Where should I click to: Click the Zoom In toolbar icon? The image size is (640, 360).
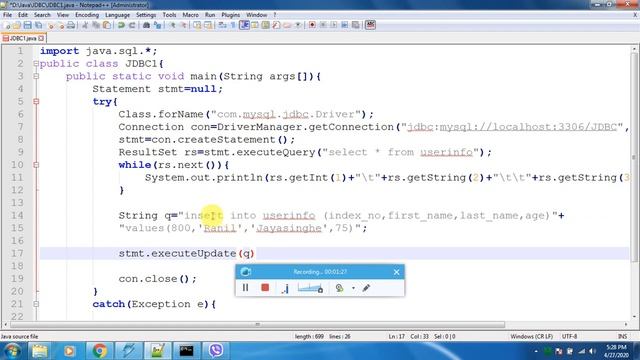pos(173,25)
